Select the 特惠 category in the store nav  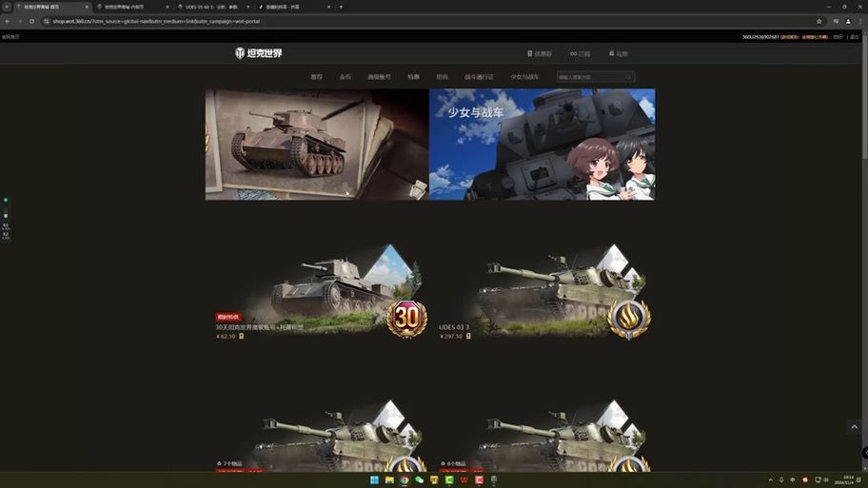point(413,77)
